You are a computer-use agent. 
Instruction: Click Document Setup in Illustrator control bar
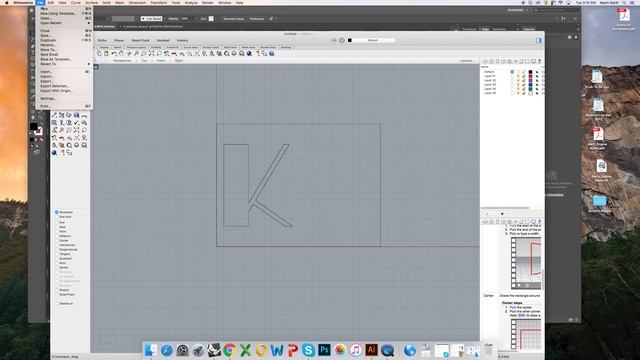point(233,19)
